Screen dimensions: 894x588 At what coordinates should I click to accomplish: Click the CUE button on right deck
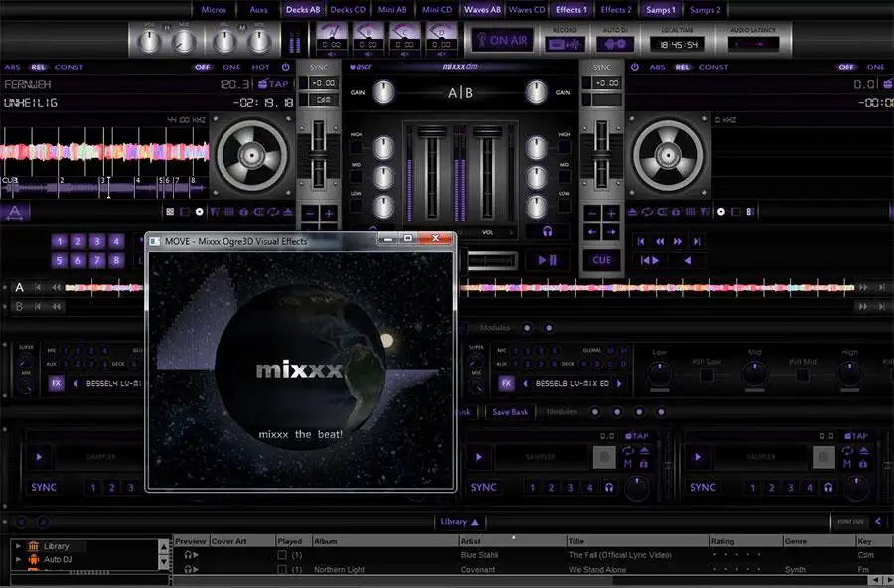click(602, 260)
